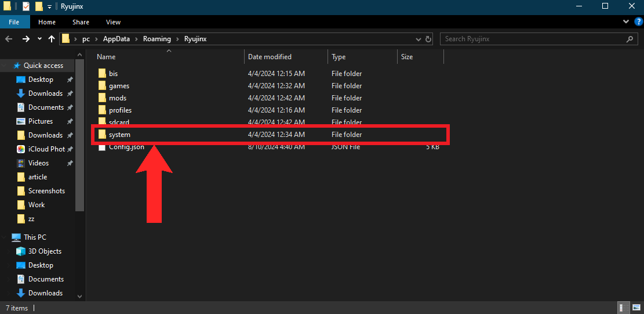Click the Back navigation arrow
Image resolution: width=644 pixels, height=314 pixels.
point(9,39)
